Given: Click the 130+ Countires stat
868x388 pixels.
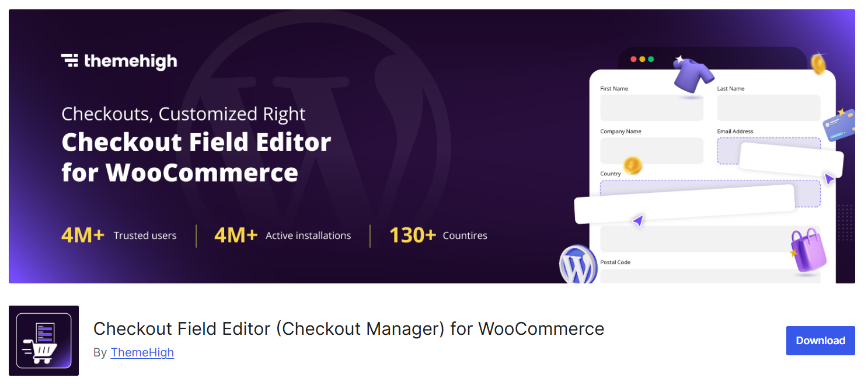Looking at the screenshot, I should [x=438, y=235].
